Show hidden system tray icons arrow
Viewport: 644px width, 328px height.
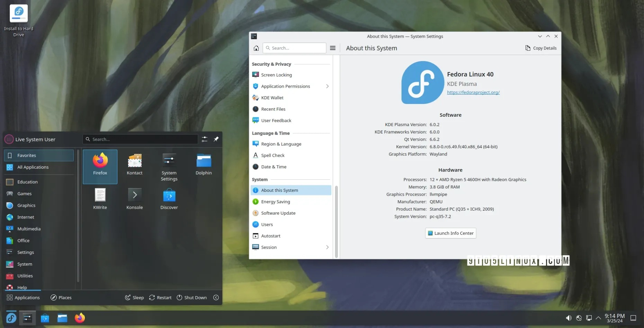[598, 318]
